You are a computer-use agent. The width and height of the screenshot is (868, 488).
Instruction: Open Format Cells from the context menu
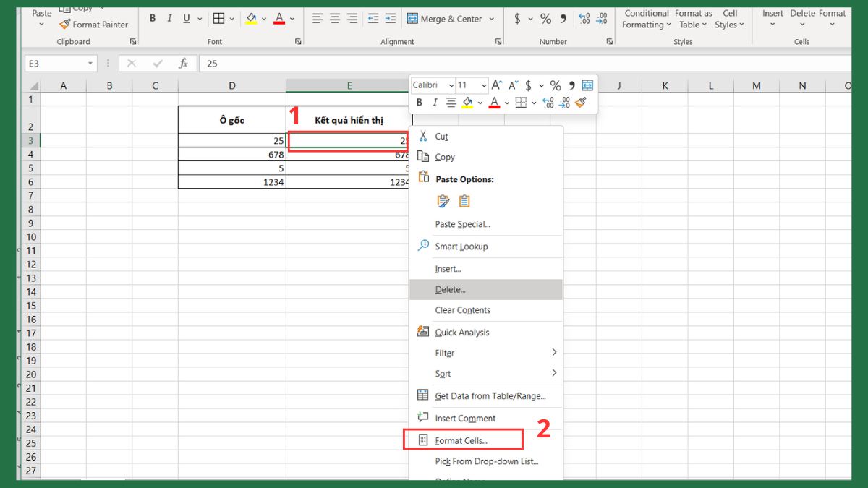[461, 440]
